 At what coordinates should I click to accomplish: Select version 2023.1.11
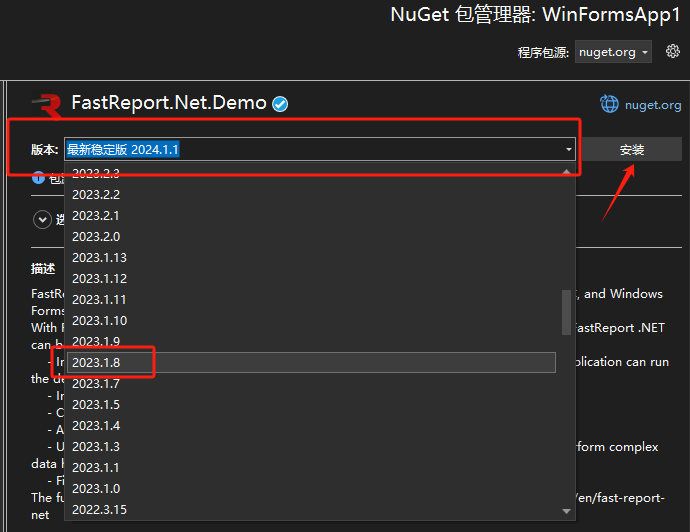point(311,300)
